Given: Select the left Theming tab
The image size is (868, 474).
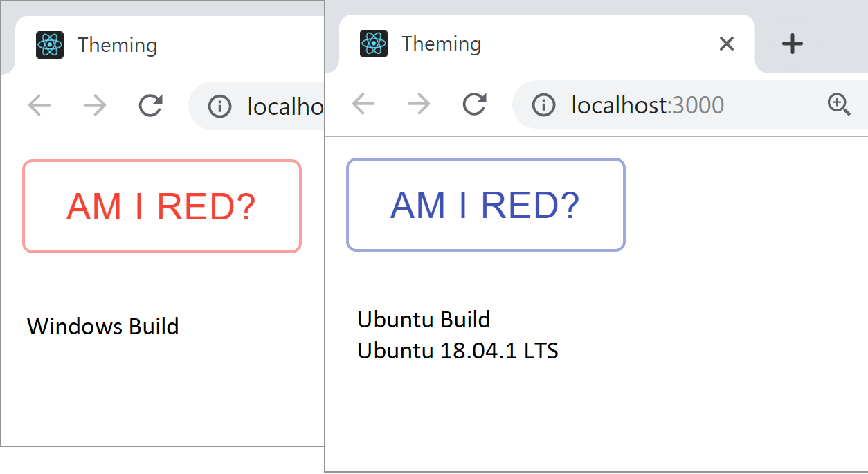Looking at the screenshot, I should click(x=118, y=44).
